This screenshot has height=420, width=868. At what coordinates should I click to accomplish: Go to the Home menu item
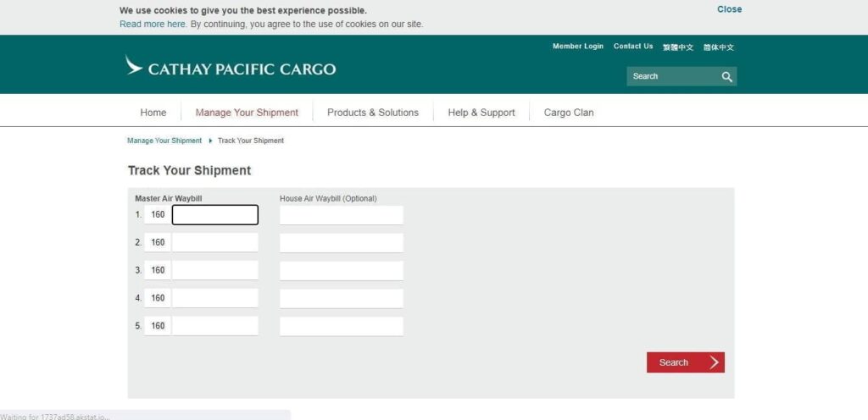(x=153, y=113)
